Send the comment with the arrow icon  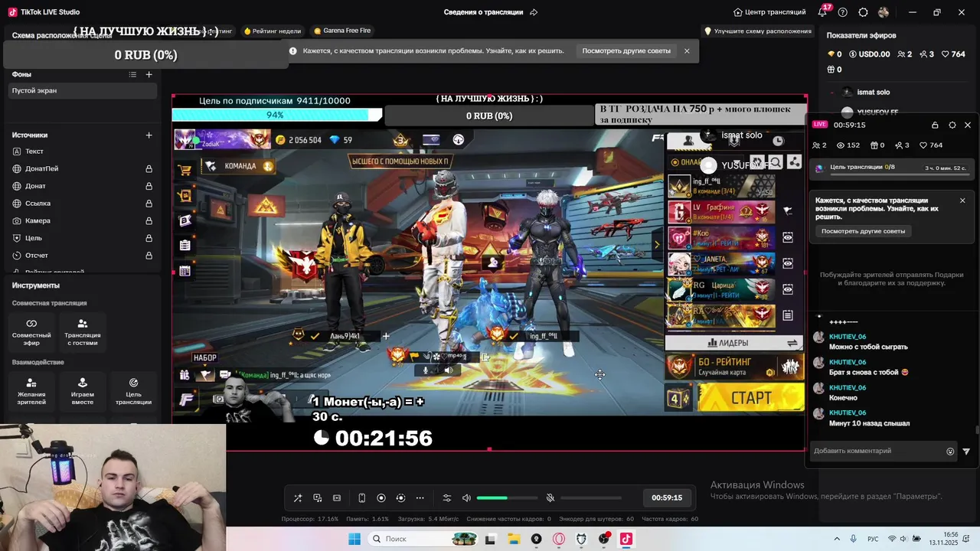(966, 452)
